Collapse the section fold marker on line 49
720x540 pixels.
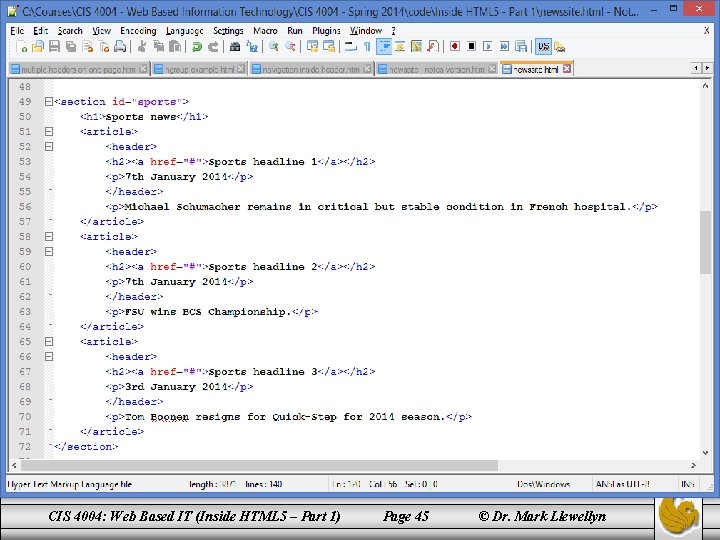[49, 101]
